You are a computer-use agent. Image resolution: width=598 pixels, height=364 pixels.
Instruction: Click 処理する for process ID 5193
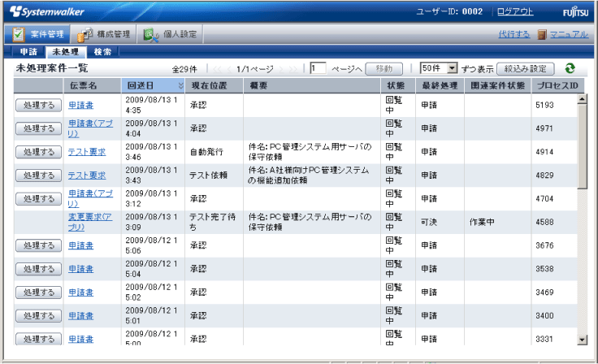click(x=38, y=106)
